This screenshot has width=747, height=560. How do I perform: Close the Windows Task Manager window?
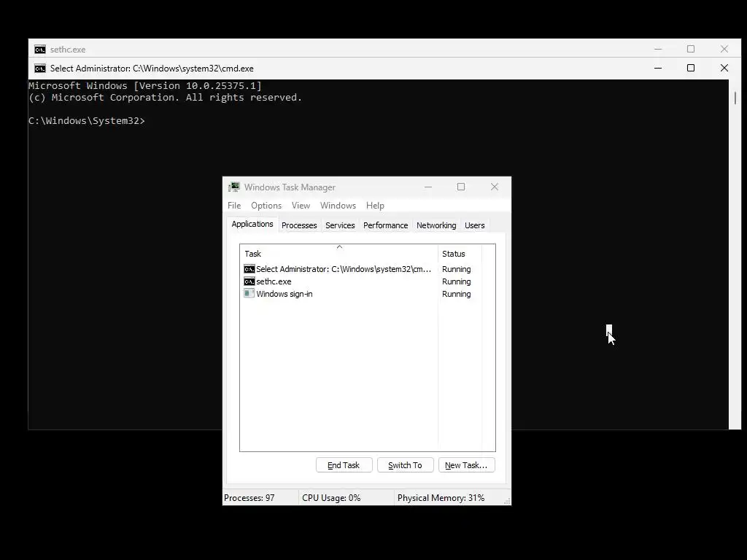coord(495,187)
